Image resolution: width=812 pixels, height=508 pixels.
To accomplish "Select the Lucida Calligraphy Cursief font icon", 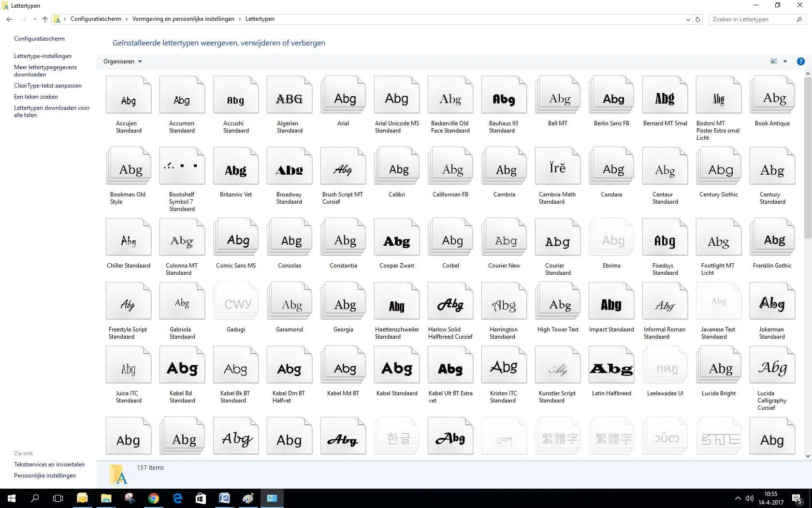I will pos(772,365).
